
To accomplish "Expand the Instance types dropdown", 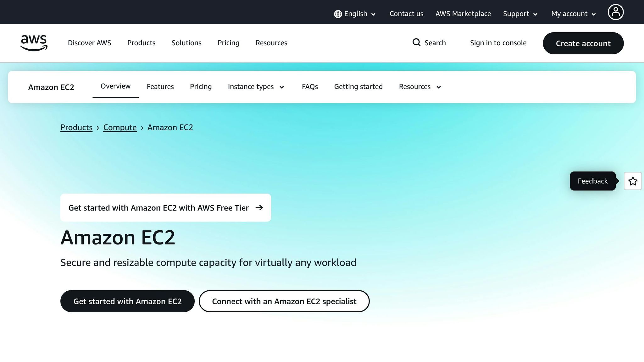I will pyautogui.click(x=255, y=87).
